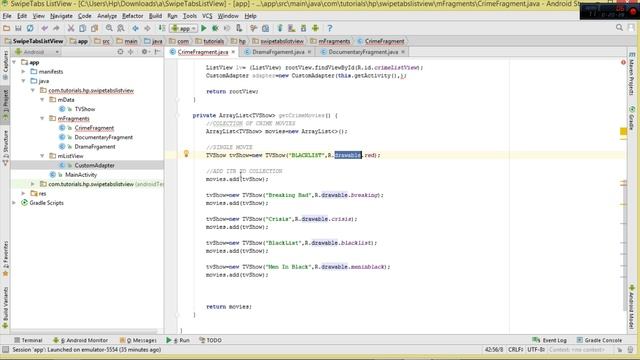640x360 pixels.
Task: Select CrimeFragment in project tree
Action: [x=94, y=128]
